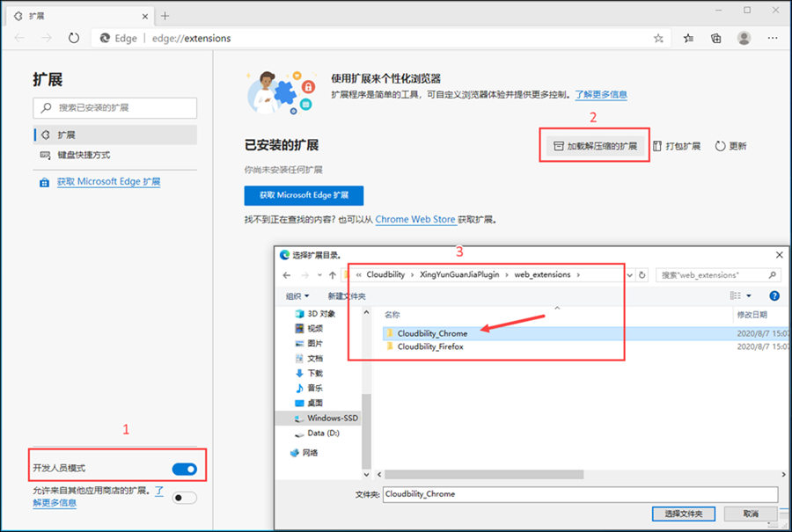Sort by 修改日期 column header
Screen dimensions: 792x532
click(x=752, y=315)
